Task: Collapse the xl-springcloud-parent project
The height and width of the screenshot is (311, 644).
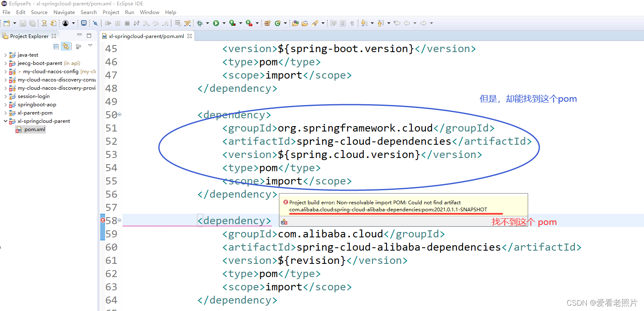Action: point(5,121)
